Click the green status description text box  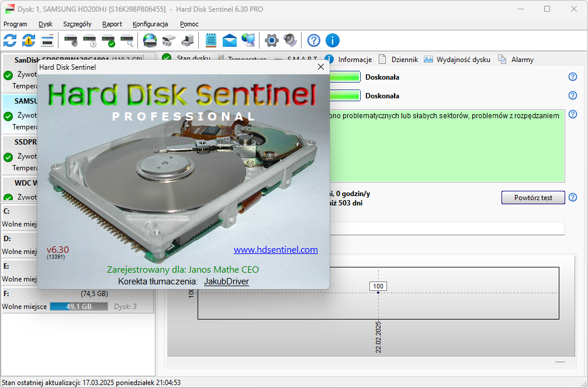coord(447,146)
